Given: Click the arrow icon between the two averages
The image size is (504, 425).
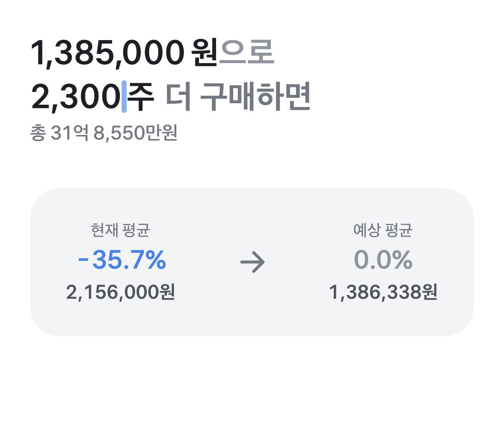Looking at the screenshot, I should (x=252, y=262).
